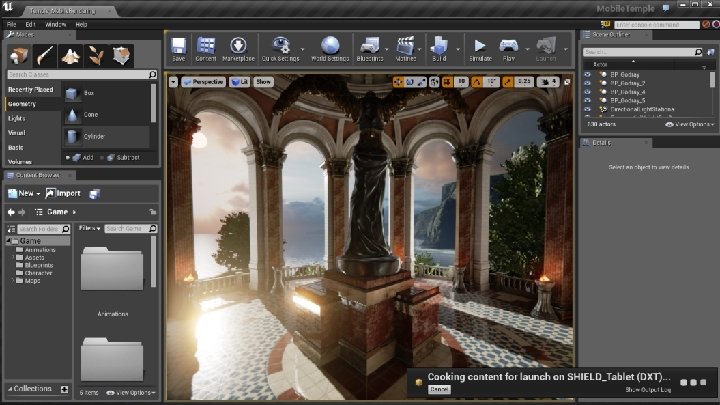This screenshot has height=405, width=720.
Task: Toggle visibility eye of DirectionalLightStationary
Action: coord(587,109)
